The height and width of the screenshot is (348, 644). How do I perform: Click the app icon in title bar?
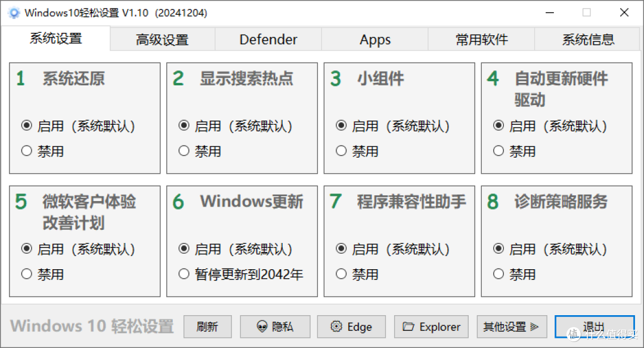click(14, 13)
